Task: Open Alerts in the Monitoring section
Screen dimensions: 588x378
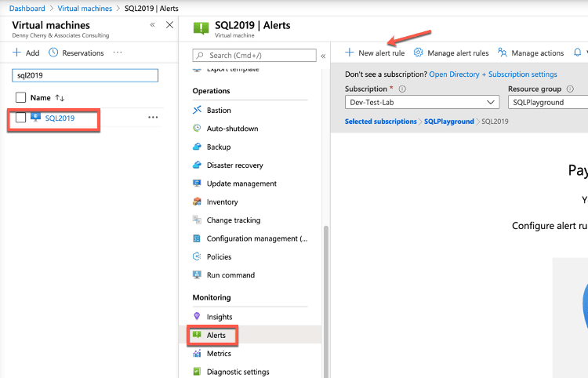Action: [x=216, y=336]
